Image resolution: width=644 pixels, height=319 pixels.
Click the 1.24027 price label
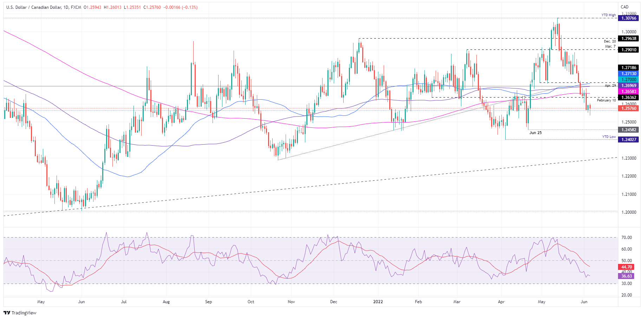(629, 140)
